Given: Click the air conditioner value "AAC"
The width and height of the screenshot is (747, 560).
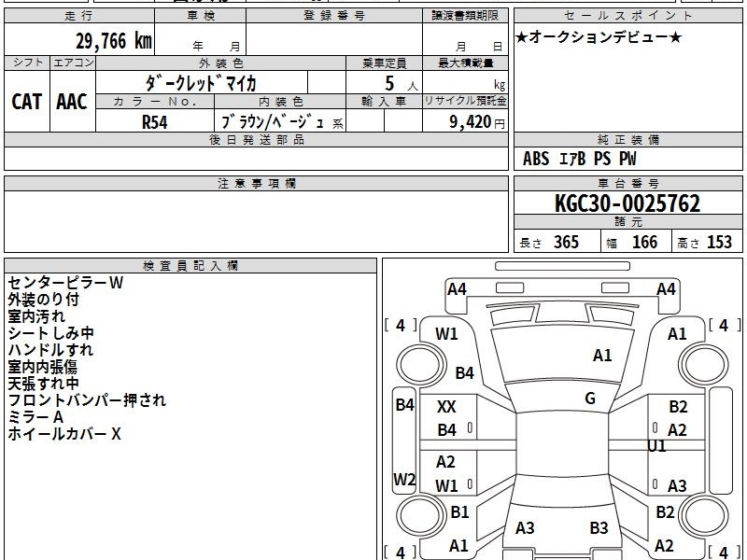Looking at the screenshot, I should [x=72, y=102].
